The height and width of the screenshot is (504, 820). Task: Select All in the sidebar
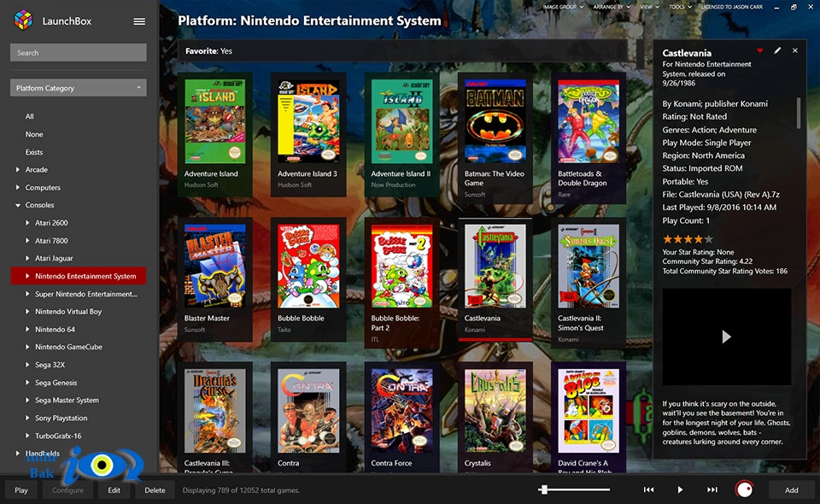29,116
